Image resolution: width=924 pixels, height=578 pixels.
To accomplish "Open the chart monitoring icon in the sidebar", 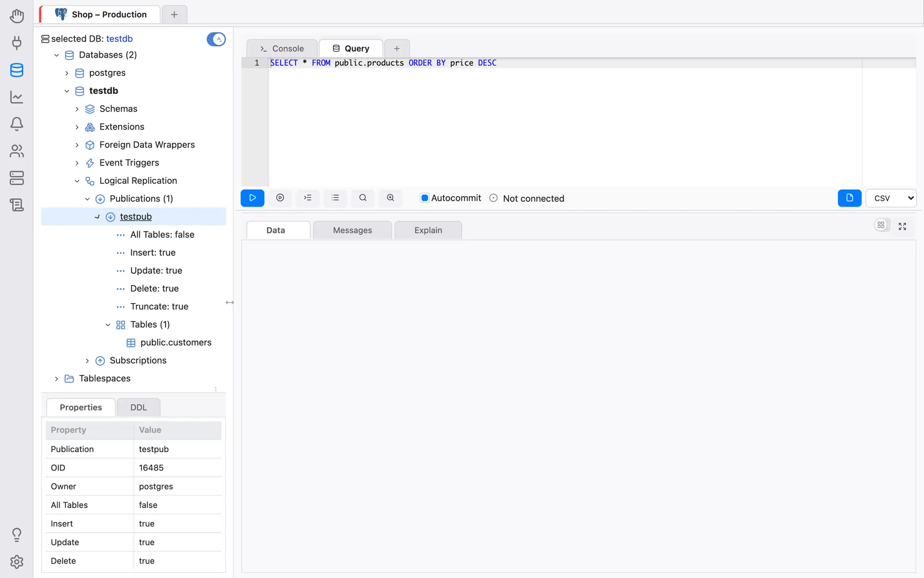I will (x=16, y=97).
